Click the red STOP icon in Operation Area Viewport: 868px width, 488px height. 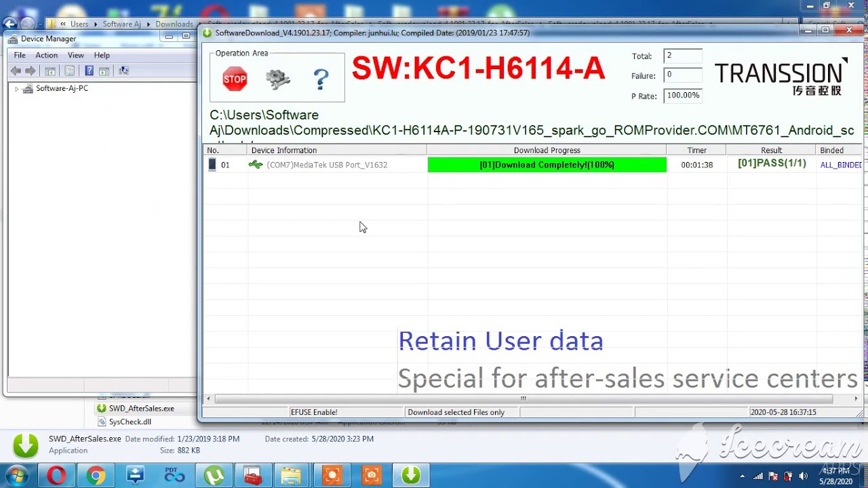pyautogui.click(x=235, y=79)
